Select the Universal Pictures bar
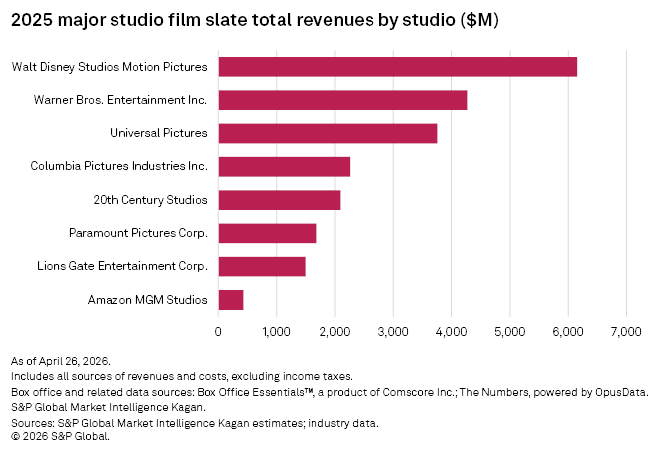This screenshot has width=660, height=452. 328,133
